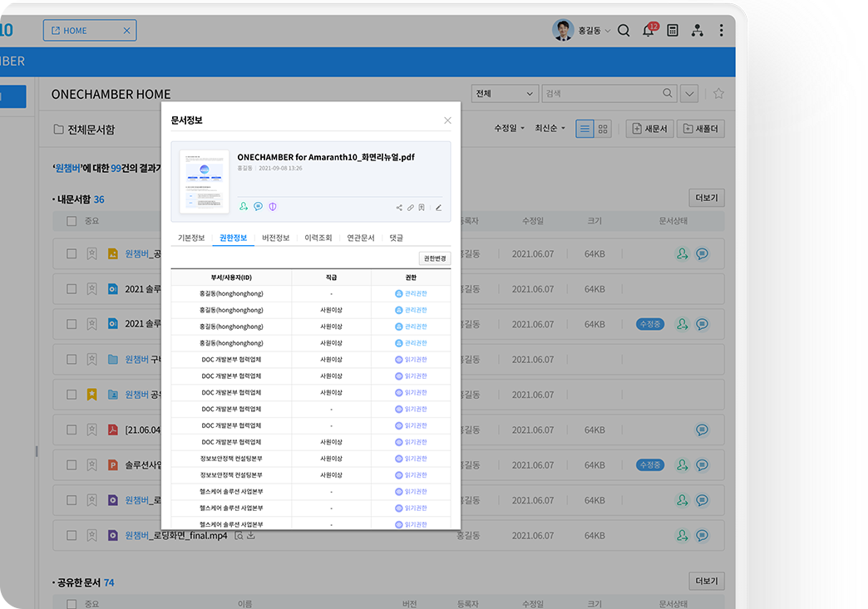Click the 권한변경 button
The image size is (868, 609).
click(434, 258)
